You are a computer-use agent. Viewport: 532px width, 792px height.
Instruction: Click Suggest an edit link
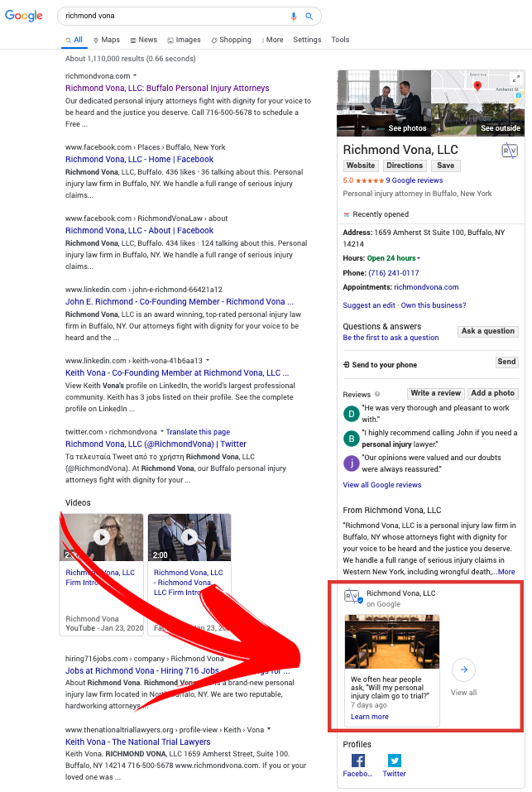click(x=369, y=305)
